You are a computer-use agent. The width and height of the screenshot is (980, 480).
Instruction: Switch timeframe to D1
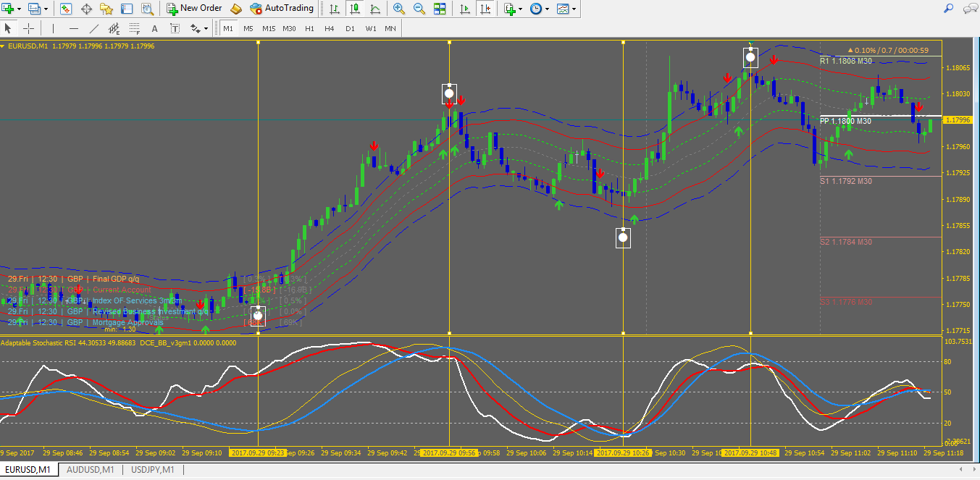click(350, 28)
